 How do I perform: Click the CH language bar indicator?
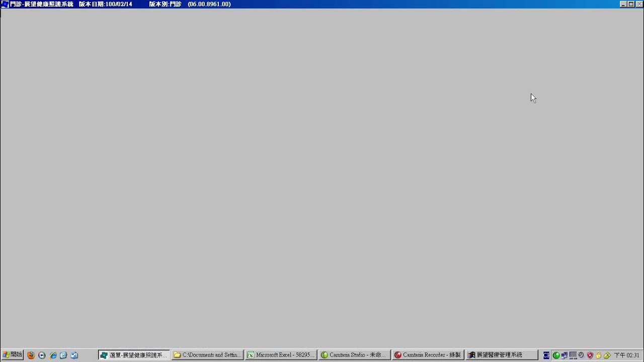[546, 355]
